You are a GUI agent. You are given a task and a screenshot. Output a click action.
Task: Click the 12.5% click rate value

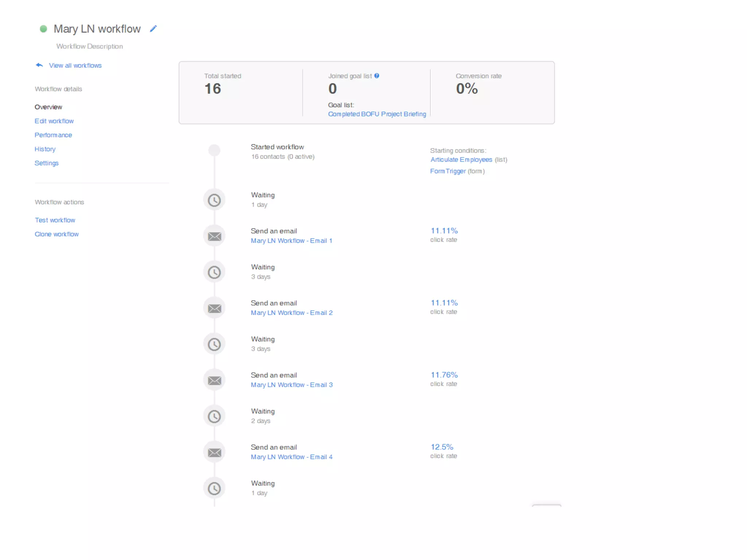(x=442, y=447)
